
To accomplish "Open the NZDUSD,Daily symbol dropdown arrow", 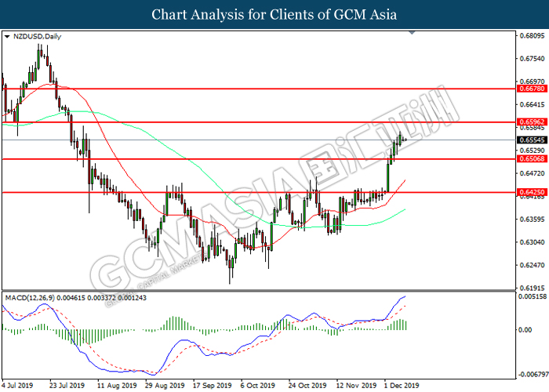I will [x=7, y=36].
